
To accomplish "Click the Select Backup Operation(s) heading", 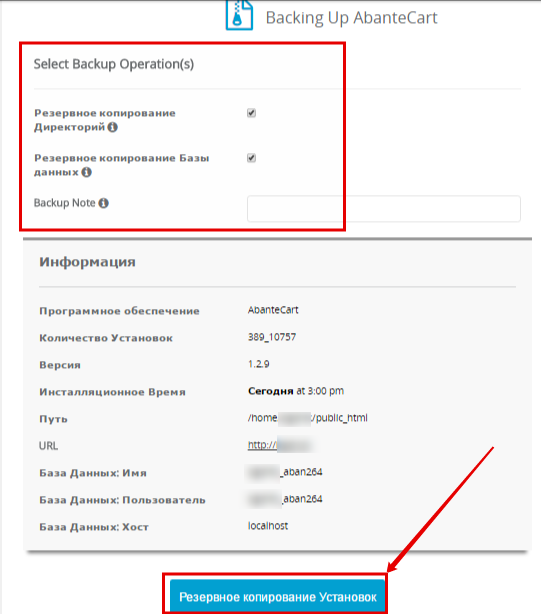I will pos(114,64).
